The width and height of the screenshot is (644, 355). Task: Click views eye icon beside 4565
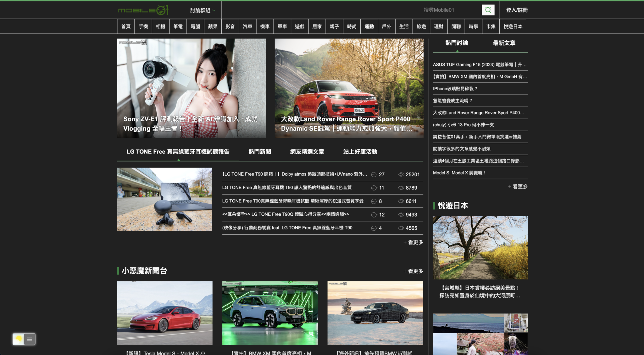401,228
